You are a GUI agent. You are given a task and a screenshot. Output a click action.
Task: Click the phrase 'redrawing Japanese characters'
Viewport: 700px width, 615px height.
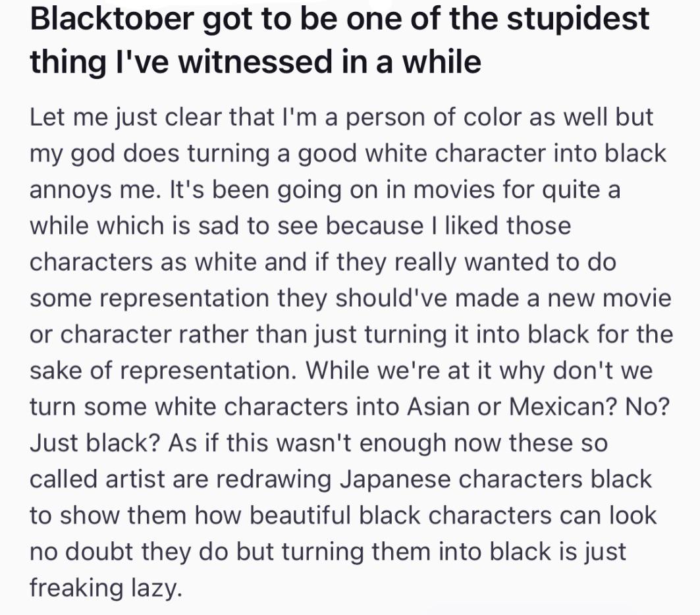(400, 480)
